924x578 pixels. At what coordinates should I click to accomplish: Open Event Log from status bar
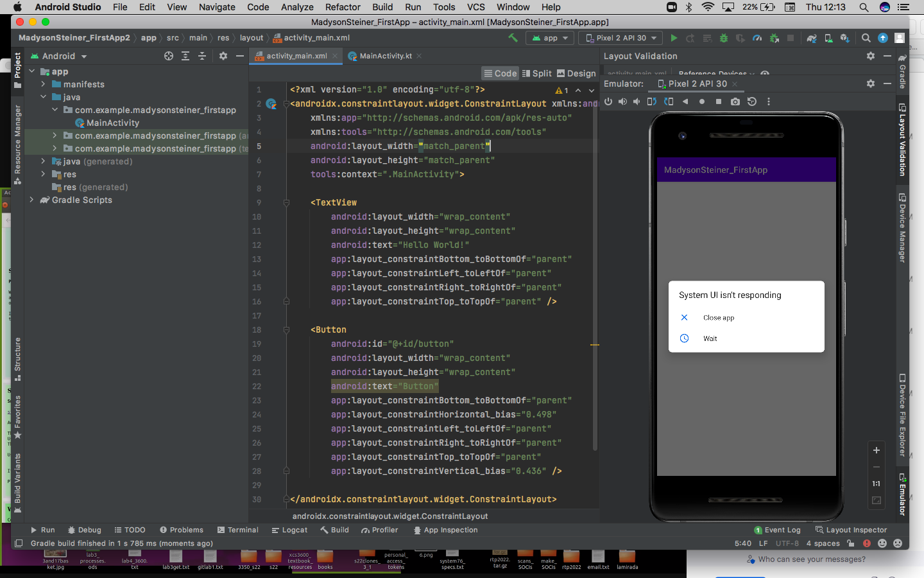[x=777, y=530]
